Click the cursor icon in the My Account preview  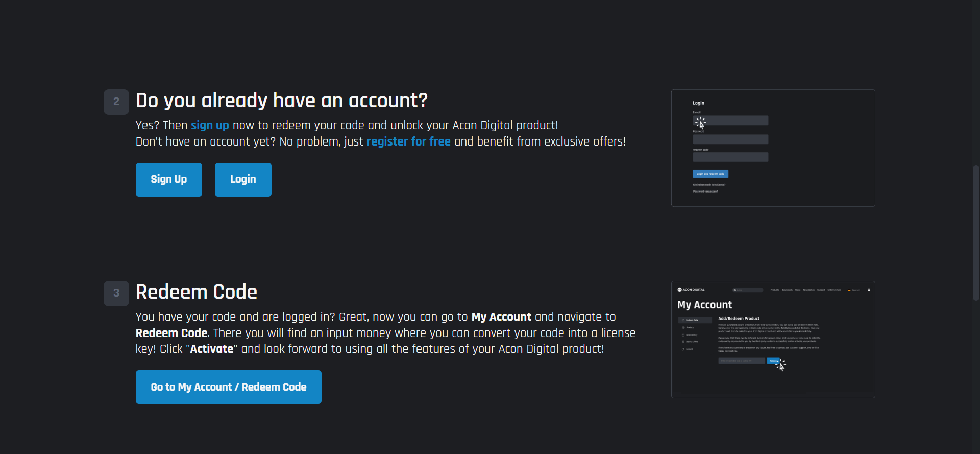781,365
